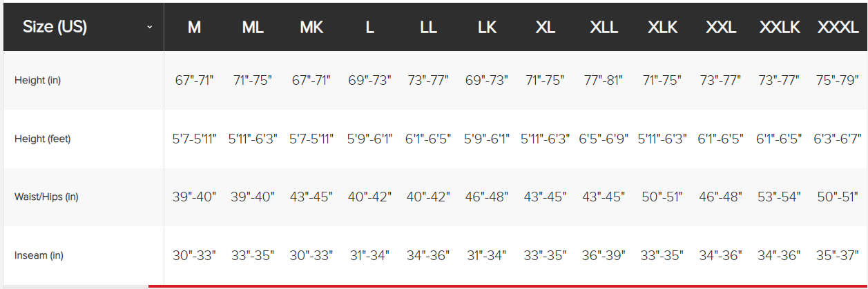The height and width of the screenshot is (289, 868).
Task: Click the XXL size column header
Action: click(720, 28)
